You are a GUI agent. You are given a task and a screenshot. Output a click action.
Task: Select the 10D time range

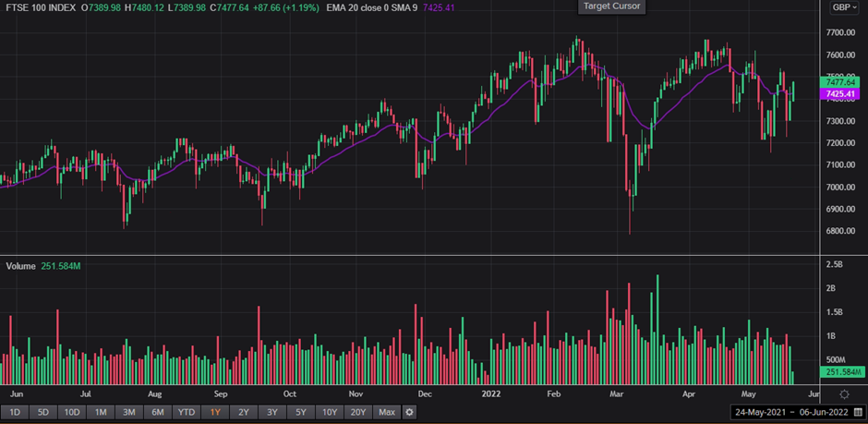(72, 412)
